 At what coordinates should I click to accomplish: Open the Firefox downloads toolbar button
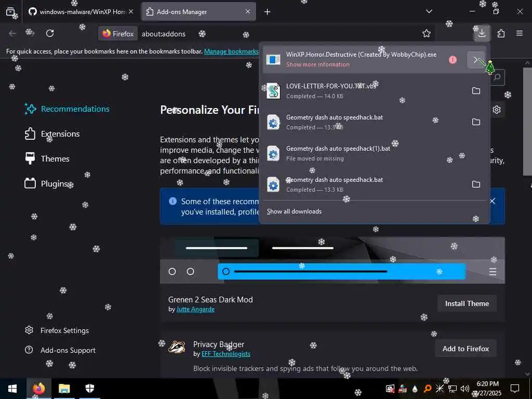click(x=482, y=33)
